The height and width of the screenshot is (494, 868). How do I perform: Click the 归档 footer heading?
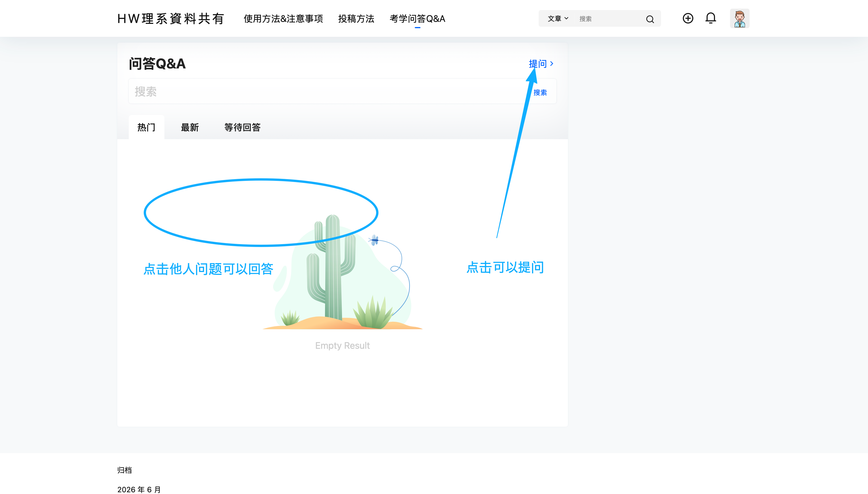(x=124, y=470)
